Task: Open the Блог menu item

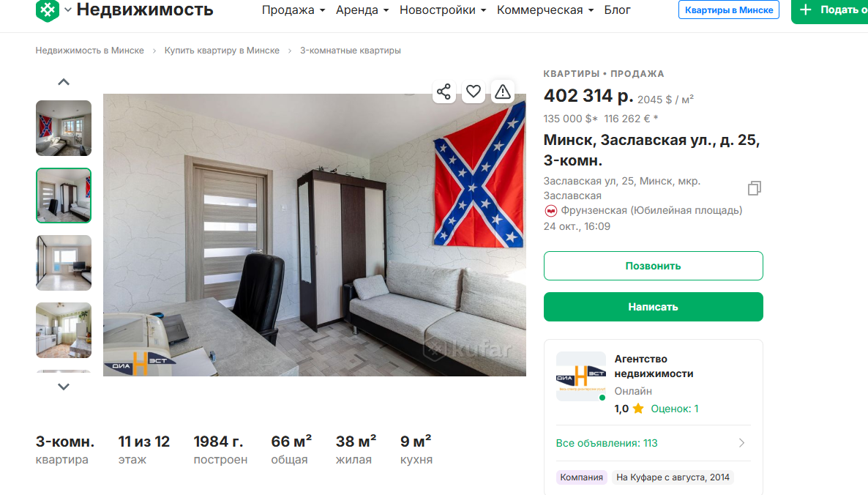Action: (617, 10)
